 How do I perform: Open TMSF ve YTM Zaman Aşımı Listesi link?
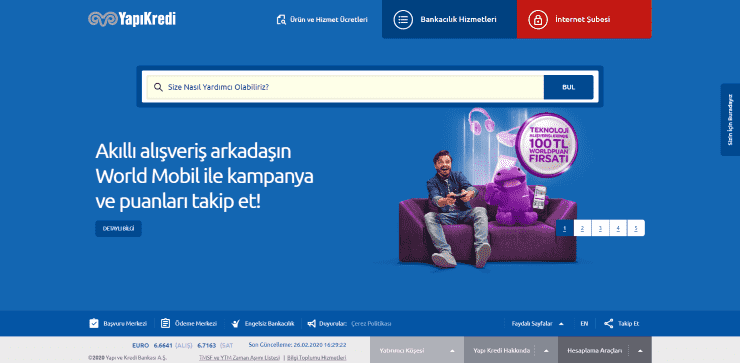coord(240,358)
